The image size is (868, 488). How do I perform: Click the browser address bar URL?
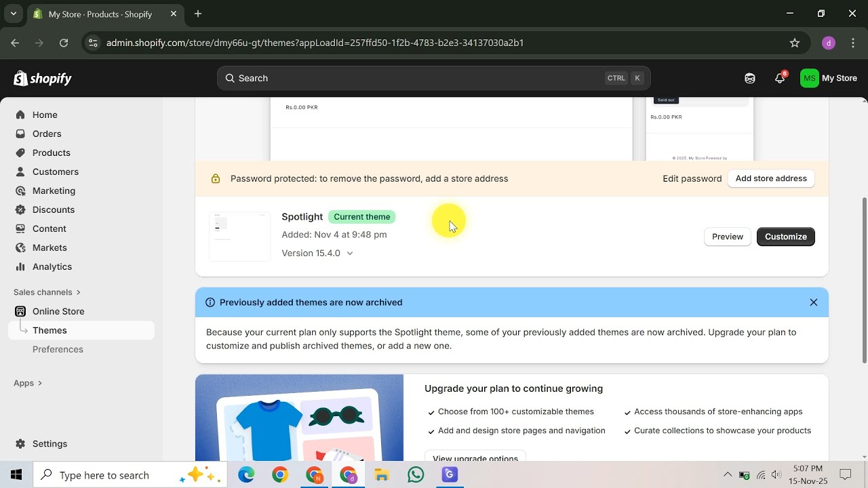pyautogui.click(x=315, y=43)
